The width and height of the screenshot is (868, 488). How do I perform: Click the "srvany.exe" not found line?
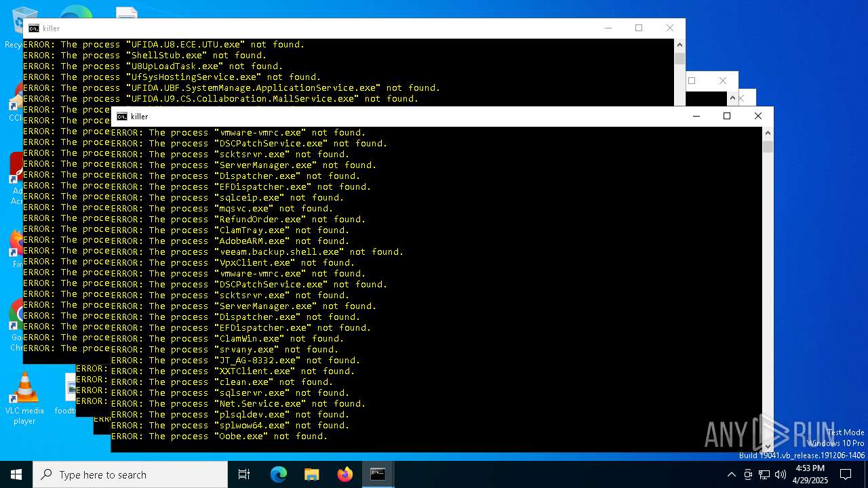[x=224, y=350]
